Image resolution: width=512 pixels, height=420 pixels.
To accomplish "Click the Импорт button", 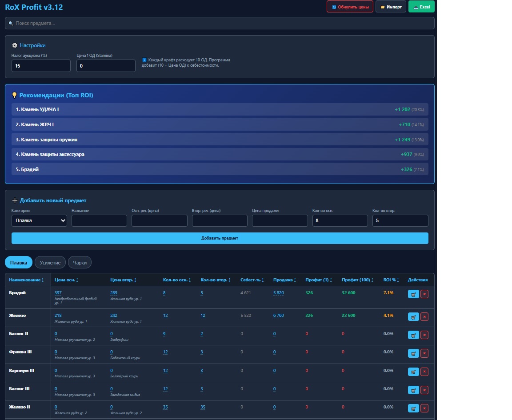I will click(x=391, y=7).
